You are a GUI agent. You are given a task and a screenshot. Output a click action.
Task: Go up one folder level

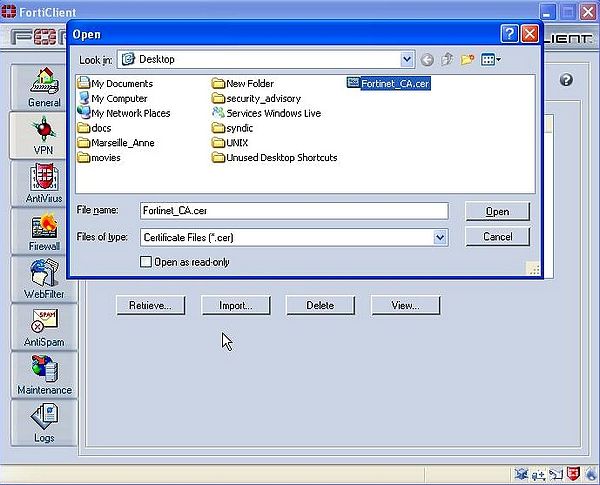[447, 60]
